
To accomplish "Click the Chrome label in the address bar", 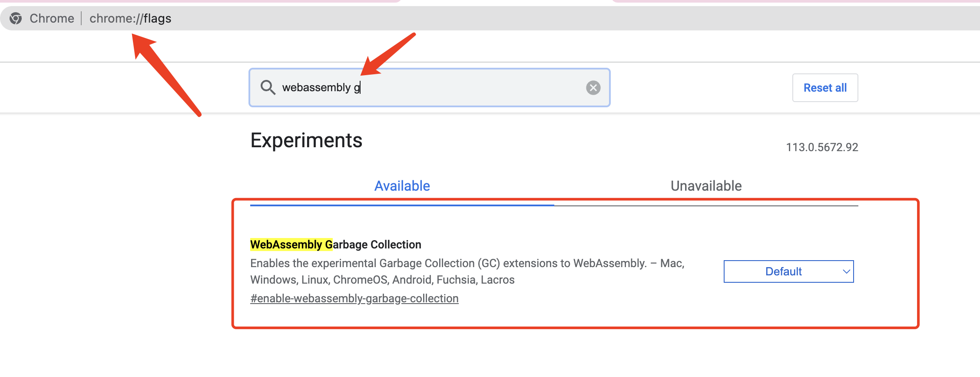I will click(x=52, y=18).
